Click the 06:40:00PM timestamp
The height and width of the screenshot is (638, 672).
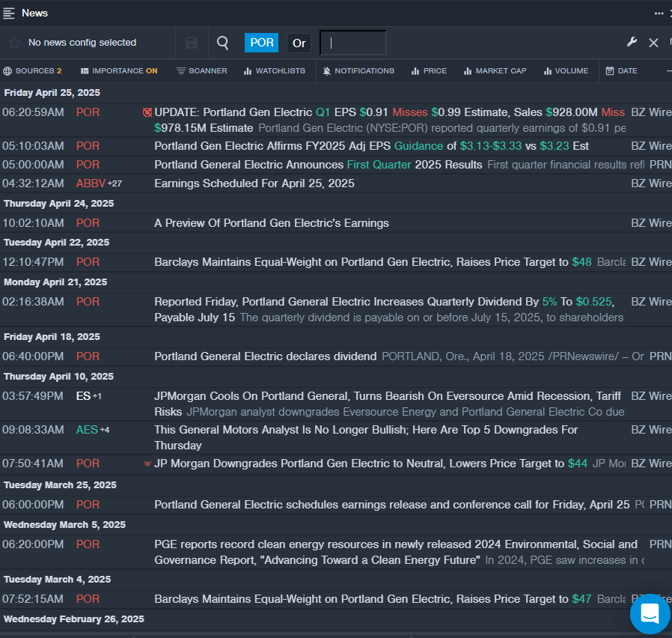pyautogui.click(x=33, y=356)
